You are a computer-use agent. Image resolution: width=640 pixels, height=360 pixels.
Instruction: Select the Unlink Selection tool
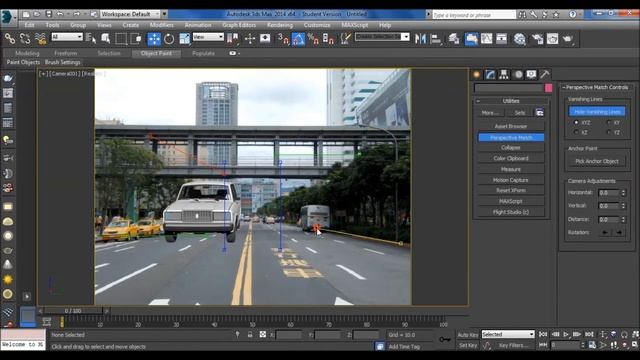25,39
